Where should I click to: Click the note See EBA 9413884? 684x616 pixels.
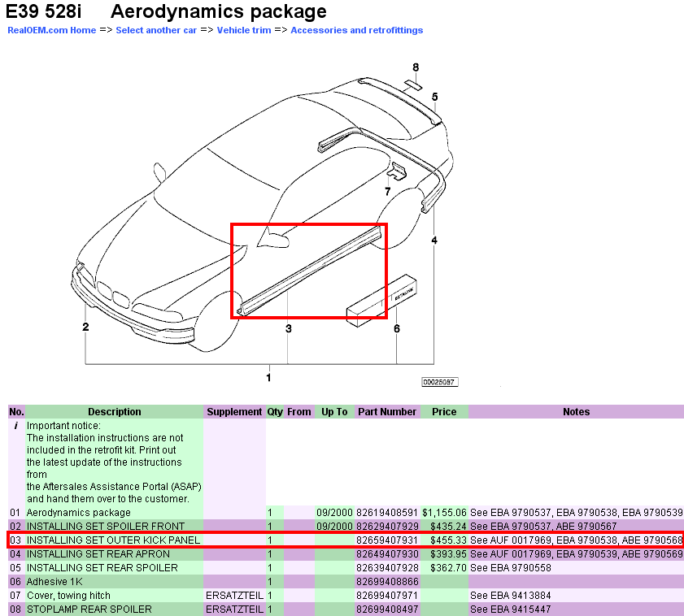click(511, 596)
